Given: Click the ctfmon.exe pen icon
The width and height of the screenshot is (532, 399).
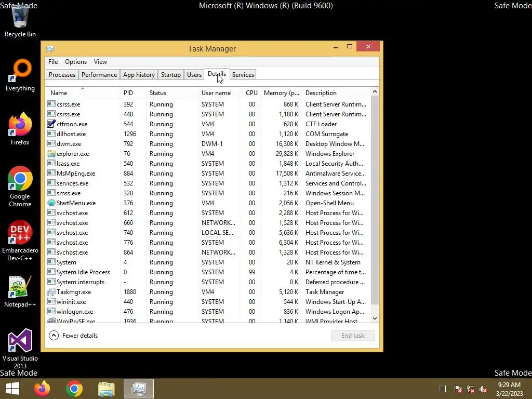Looking at the screenshot, I should pos(51,124).
